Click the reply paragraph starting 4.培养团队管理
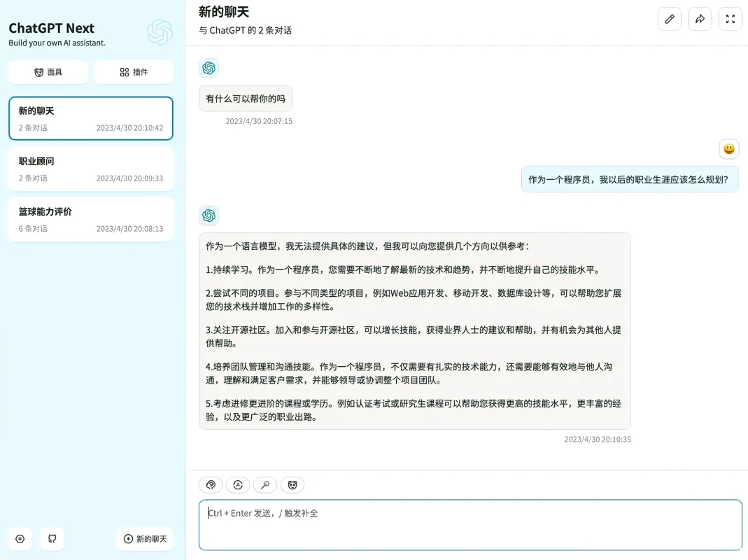 pyautogui.click(x=409, y=373)
